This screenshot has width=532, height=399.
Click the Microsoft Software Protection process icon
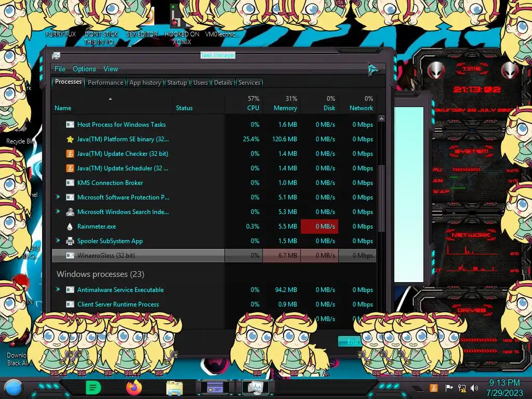click(x=70, y=197)
